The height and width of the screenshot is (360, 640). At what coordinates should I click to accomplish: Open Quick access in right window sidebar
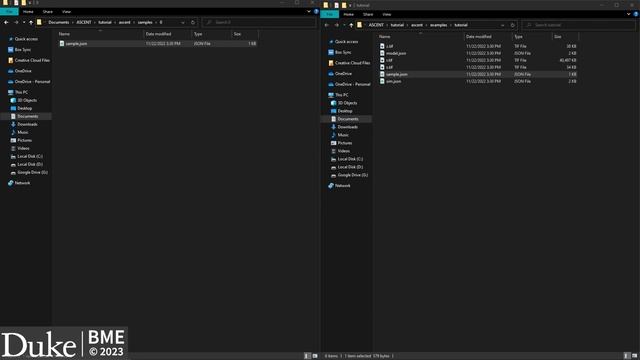pyautogui.click(x=346, y=42)
